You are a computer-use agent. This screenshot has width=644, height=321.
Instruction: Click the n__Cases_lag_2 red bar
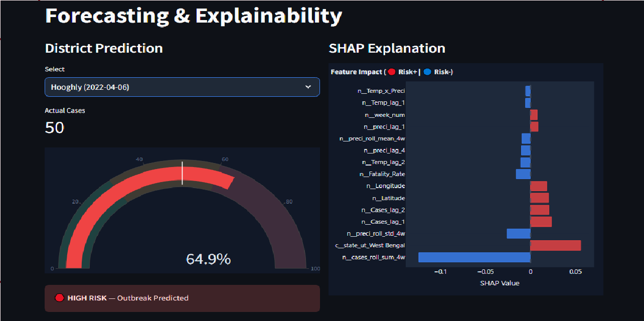click(x=540, y=210)
